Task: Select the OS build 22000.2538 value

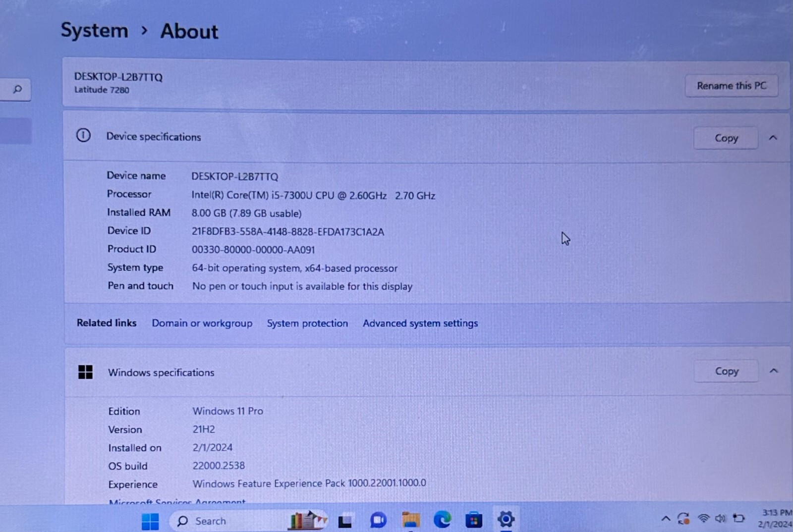Action: click(x=219, y=466)
